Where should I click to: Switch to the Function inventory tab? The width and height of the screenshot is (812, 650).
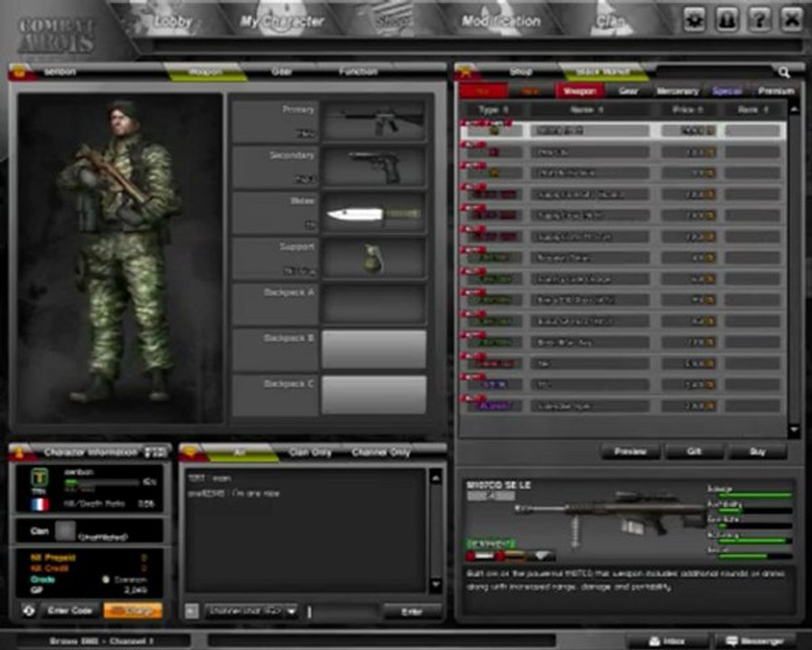tap(358, 71)
